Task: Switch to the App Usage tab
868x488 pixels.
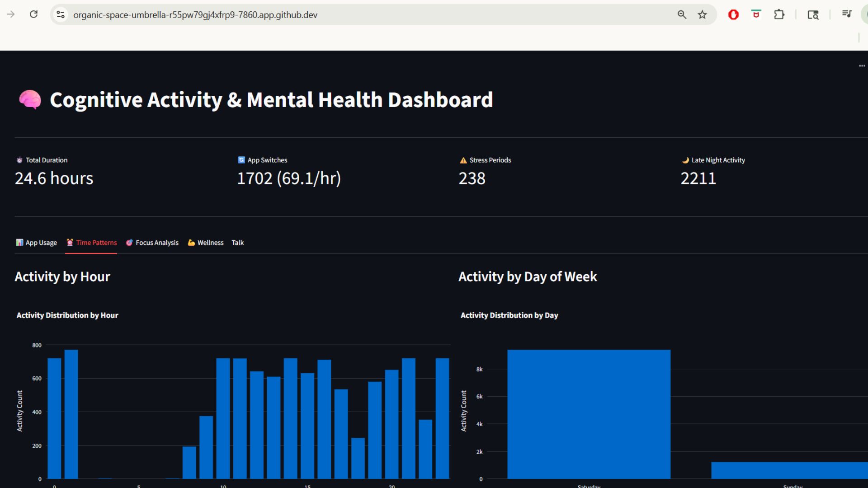Action: (x=37, y=243)
